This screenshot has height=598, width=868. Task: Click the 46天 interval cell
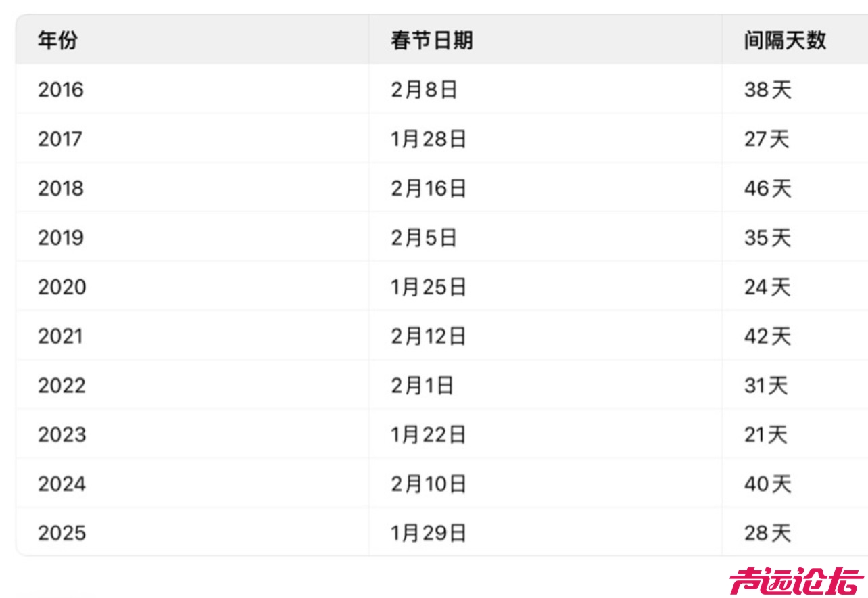pyautogui.click(x=767, y=189)
